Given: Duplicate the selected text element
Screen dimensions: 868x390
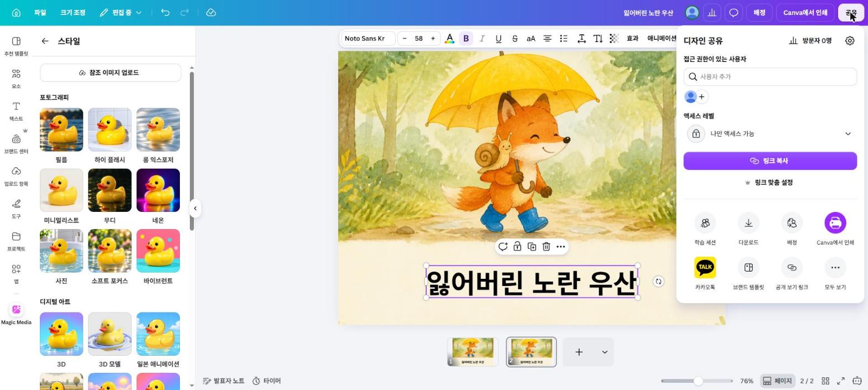Looking at the screenshot, I should (x=531, y=247).
